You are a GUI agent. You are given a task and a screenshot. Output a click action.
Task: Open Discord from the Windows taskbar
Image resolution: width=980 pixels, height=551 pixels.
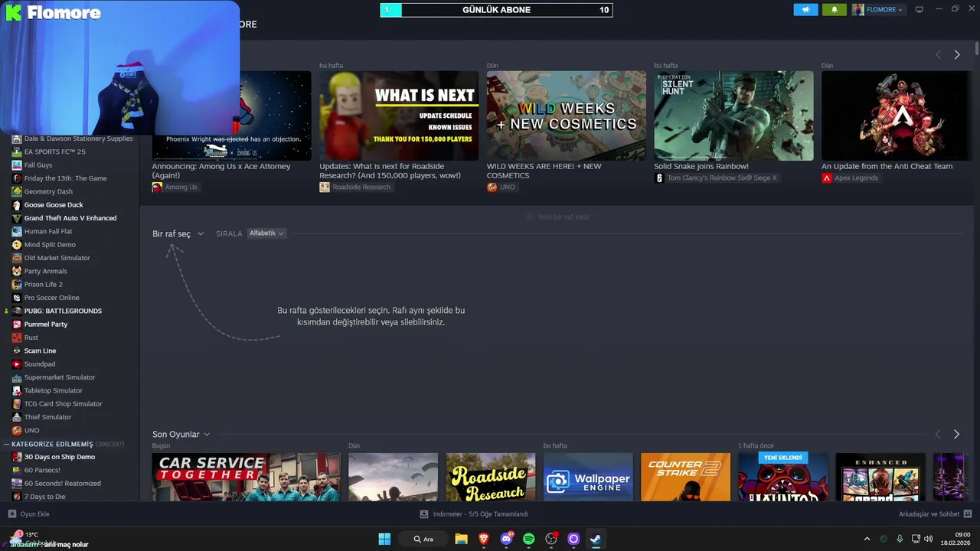(x=506, y=539)
